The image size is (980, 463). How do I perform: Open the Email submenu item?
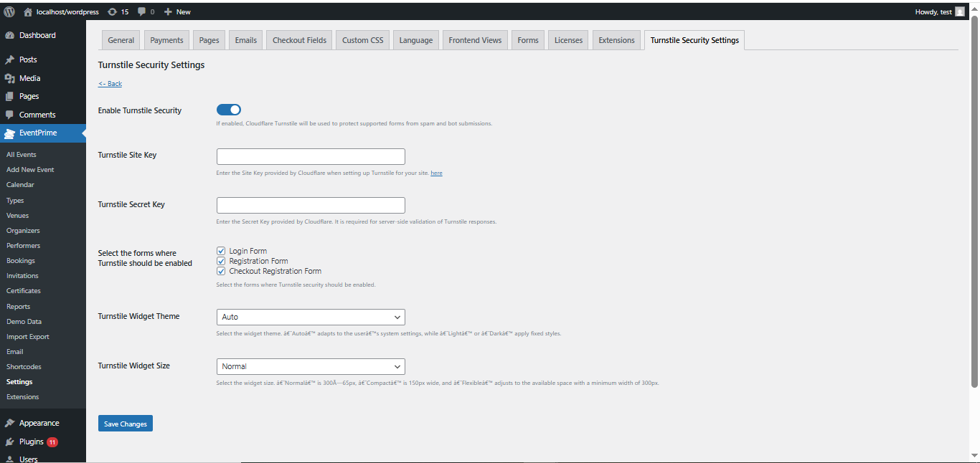coord(15,352)
